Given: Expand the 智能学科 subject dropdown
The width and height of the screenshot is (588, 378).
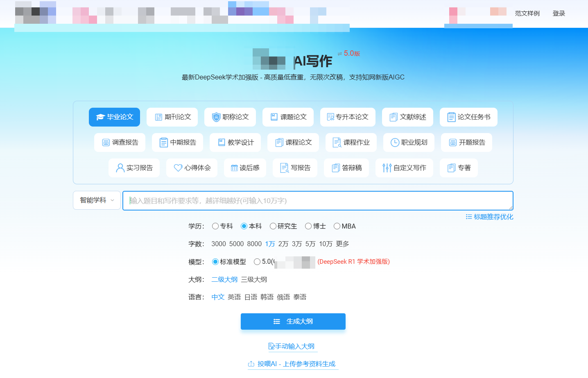Looking at the screenshot, I should [97, 200].
